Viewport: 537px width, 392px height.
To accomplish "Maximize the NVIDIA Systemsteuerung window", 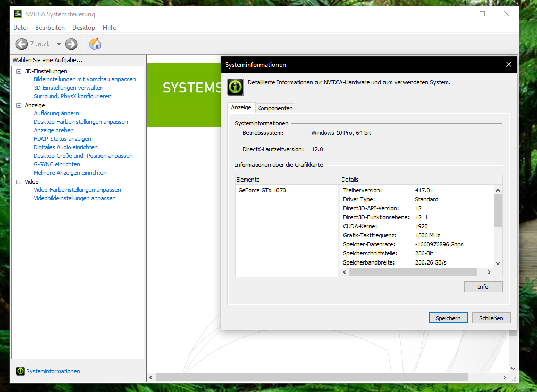I will 482,14.
